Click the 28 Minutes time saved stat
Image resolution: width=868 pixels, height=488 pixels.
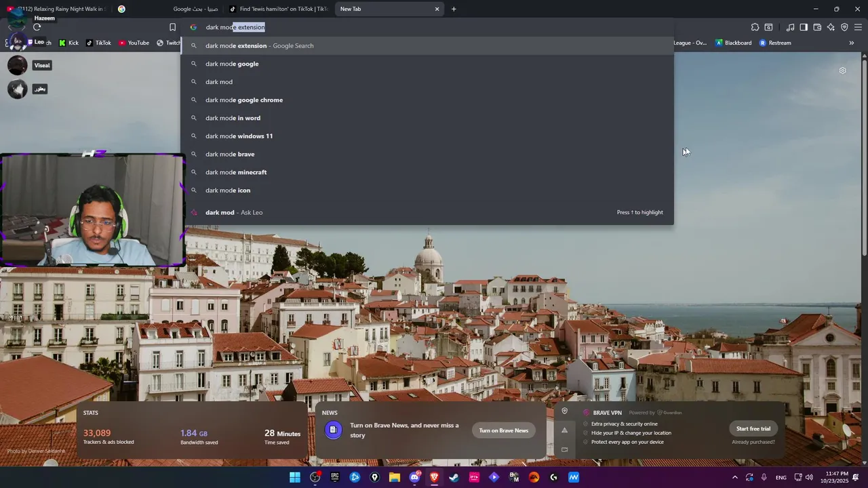click(282, 437)
